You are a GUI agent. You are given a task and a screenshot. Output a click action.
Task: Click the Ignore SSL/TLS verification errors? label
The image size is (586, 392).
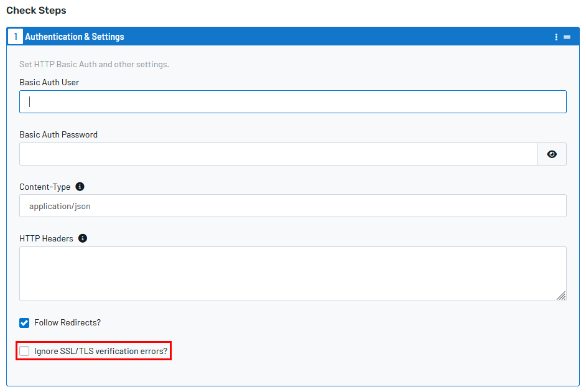click(101, 351)
